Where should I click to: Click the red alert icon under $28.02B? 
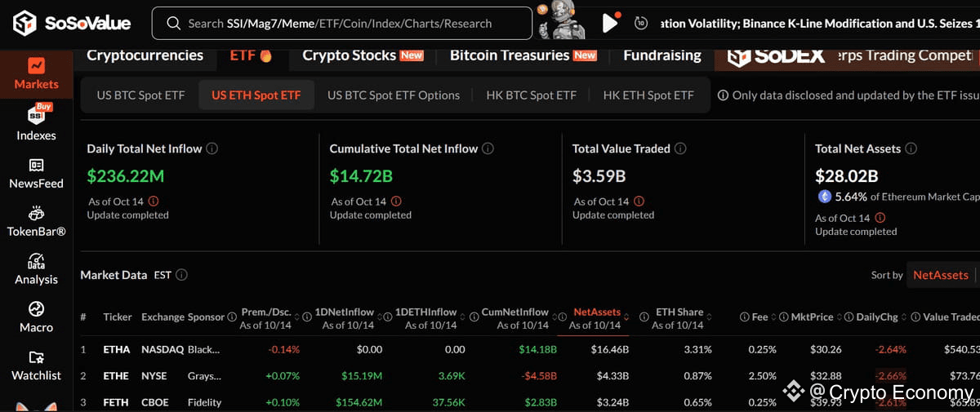pos(880,218)
